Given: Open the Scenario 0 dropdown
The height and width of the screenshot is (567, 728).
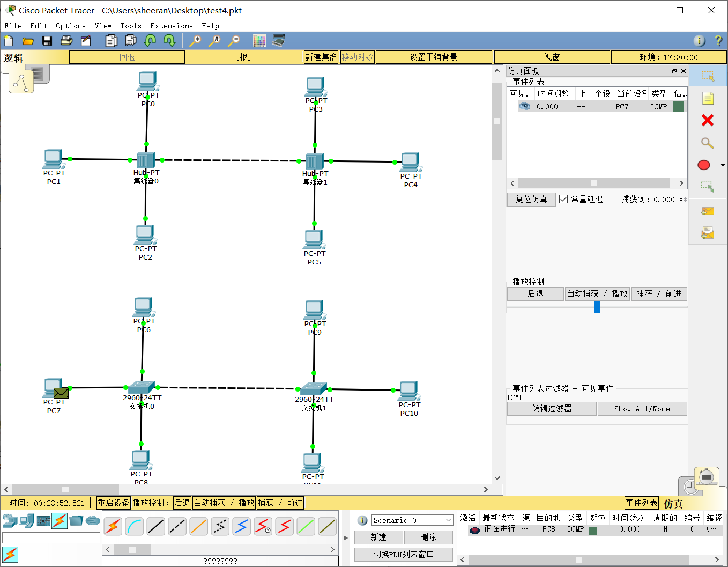Looking at the screenshot, I should click(412, 520).
